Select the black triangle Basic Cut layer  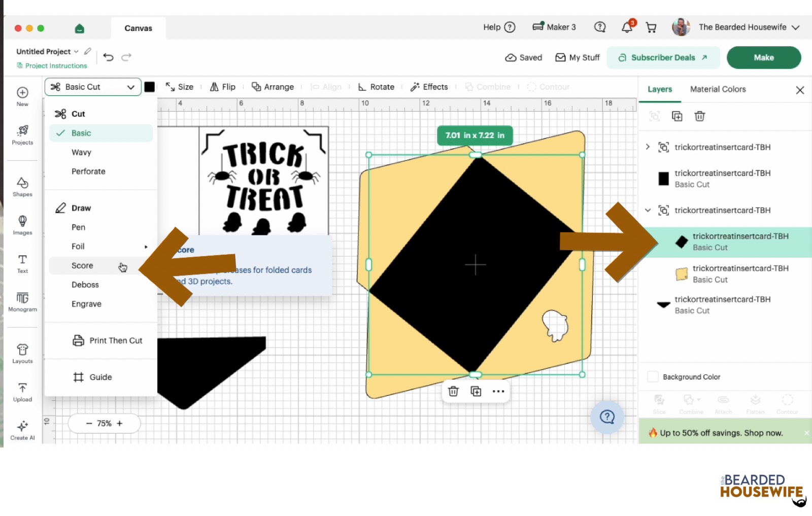point(725,305)
